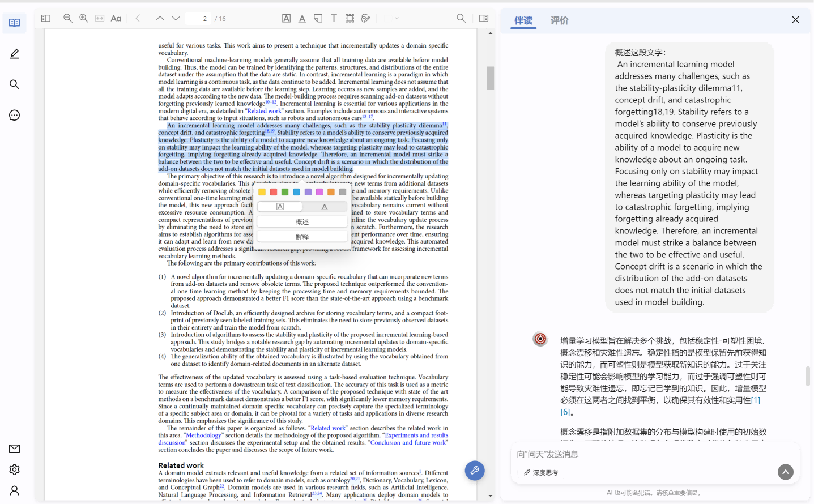Click the red AI assistant avatar
The width and height of the screenshot is (814, 504).
[540, 339]
